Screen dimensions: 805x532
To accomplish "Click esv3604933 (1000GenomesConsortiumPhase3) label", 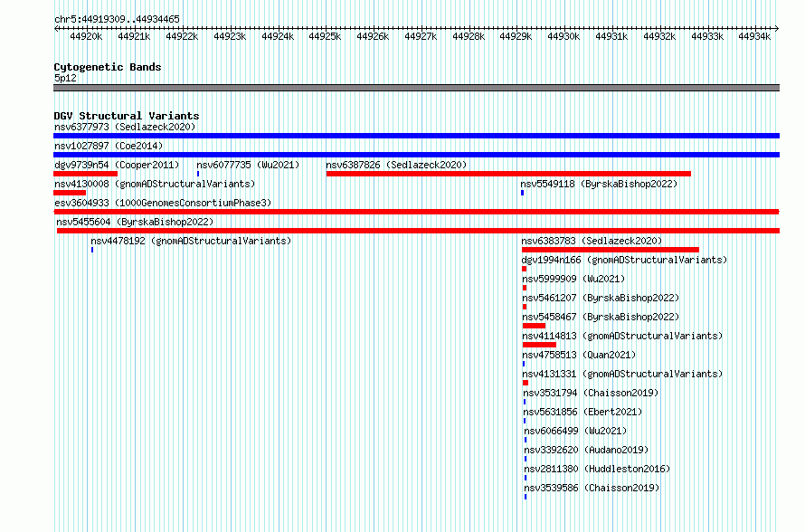I will [x=163, y=203].
